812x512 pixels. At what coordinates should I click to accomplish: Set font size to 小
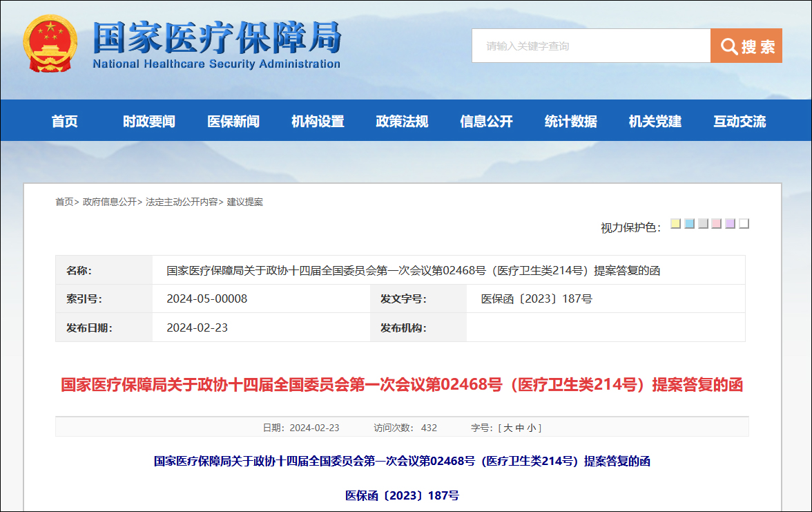(532, 428)
